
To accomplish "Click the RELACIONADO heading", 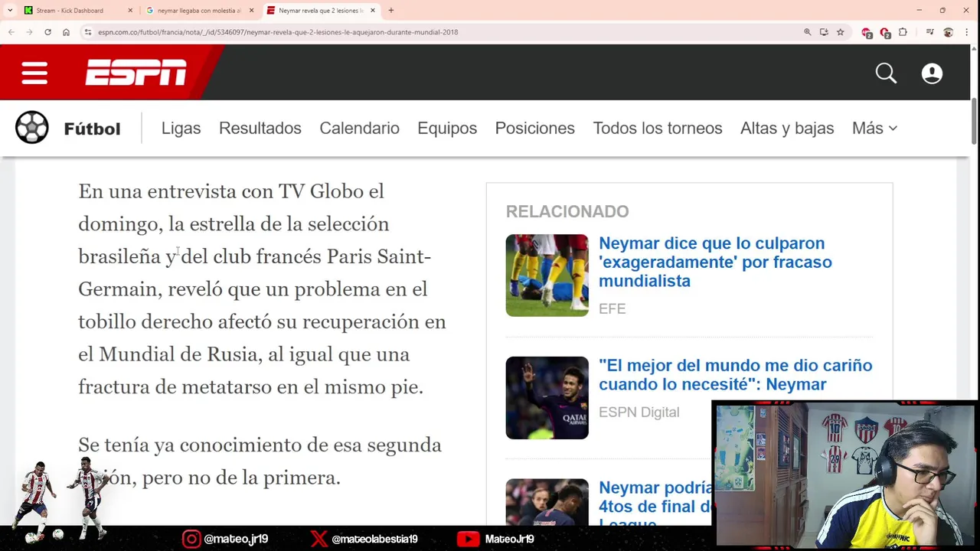I will tap(567, 211).
